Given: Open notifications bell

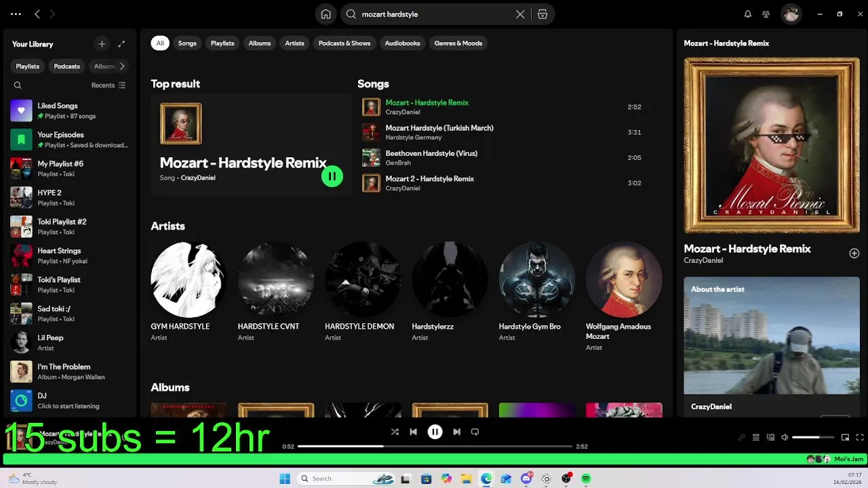Looking at the screenshot, I should [747, 14].
